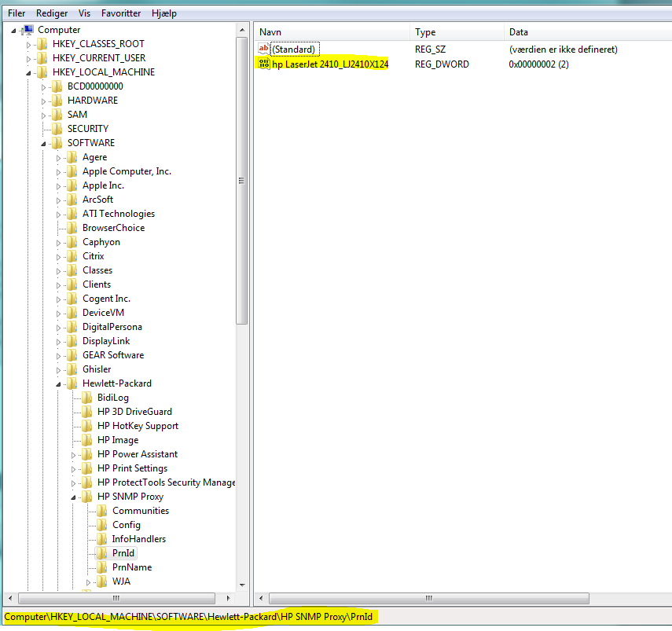Image resolution: width=672 pixels, height=631 pixels.
Task: Click the tree vertical scrollbar down arrow
Action: tap(242, 585)
